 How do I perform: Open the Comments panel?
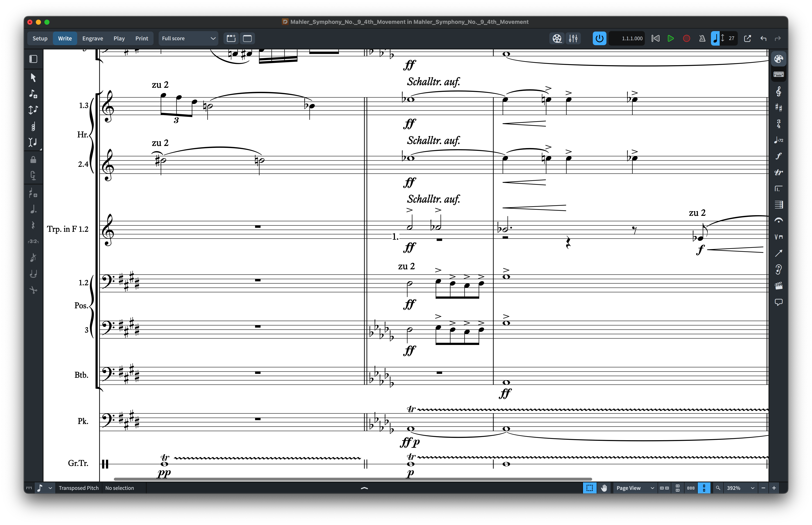click(x=779, y=302)
